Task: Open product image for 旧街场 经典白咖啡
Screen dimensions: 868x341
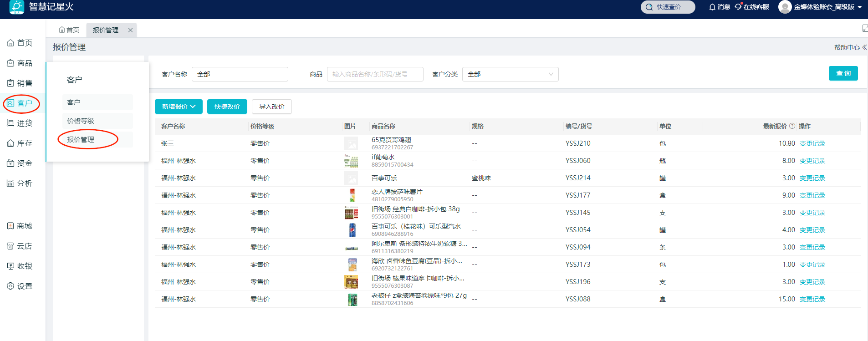Action: (351, 213)
